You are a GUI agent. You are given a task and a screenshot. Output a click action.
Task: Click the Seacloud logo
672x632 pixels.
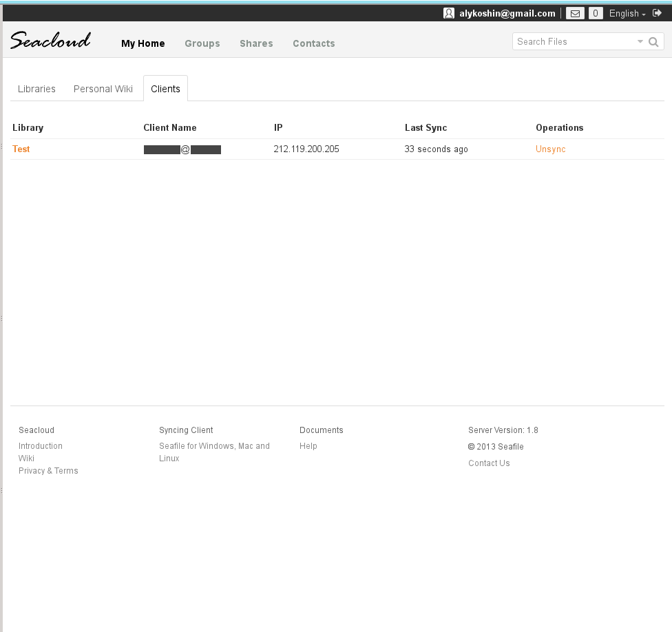[x=50, y=41]
